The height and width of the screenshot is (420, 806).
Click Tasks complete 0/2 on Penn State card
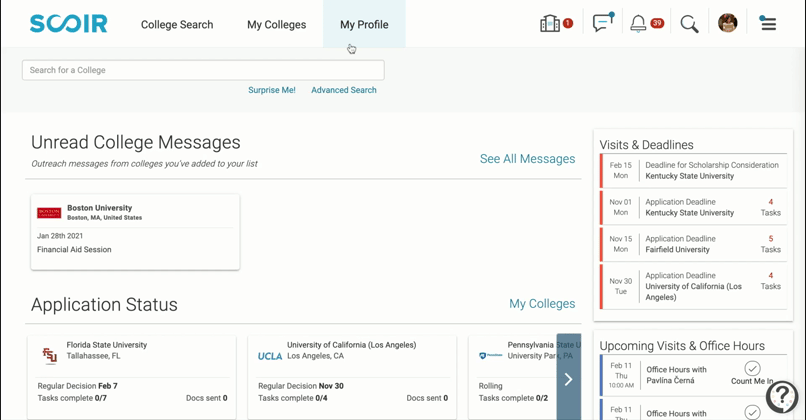click(513, 398)
